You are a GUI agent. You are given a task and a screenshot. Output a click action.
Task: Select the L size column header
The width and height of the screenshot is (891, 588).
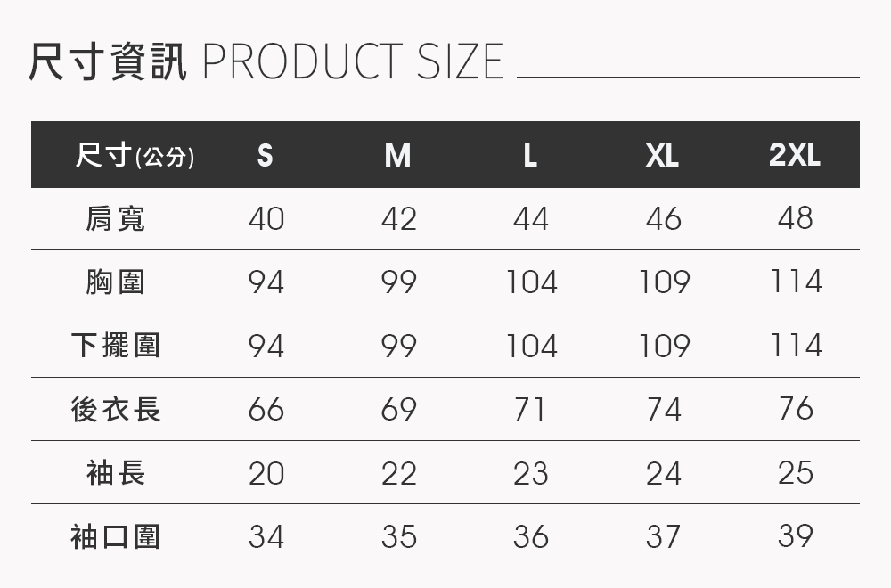pyautogui.click(x=530, y=155)
